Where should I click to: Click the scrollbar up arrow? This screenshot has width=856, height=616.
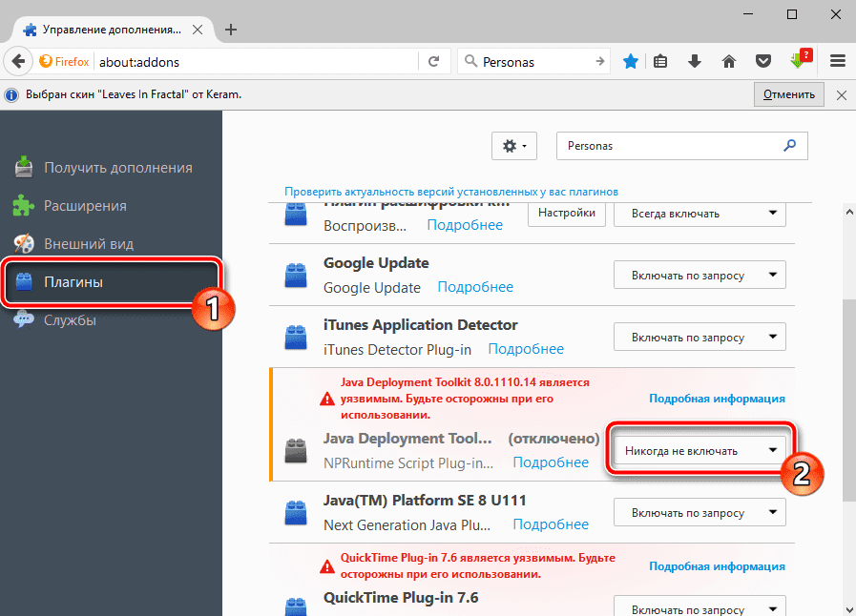pyautogui.click(x=849, y=211)
